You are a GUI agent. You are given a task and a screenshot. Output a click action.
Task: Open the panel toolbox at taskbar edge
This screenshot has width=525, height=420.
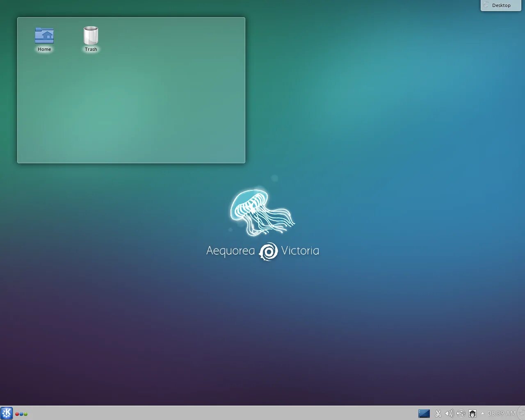[x=521, y=413]
